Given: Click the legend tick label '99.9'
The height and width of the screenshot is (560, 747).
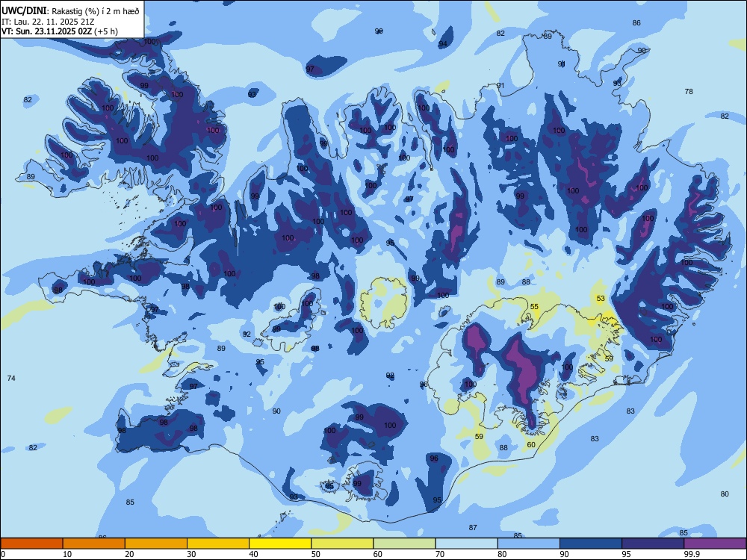Looking at the screenshot, I should (692, 554).
